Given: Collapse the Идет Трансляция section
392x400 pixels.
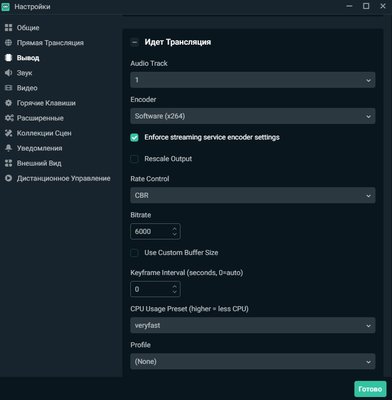Looking at the screenshot, I should coord(134,42).
